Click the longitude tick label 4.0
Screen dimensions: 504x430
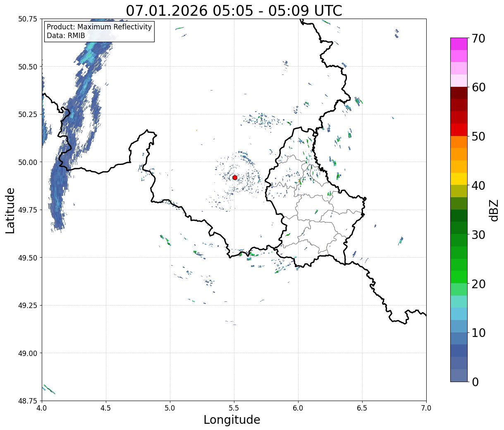(x=42, y=408)
